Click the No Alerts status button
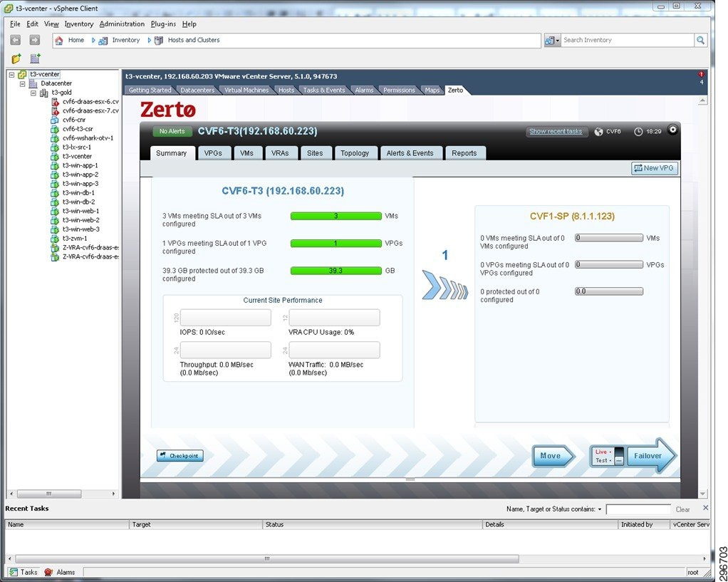This screenshot has height=582, width=728. click(172, 132)
